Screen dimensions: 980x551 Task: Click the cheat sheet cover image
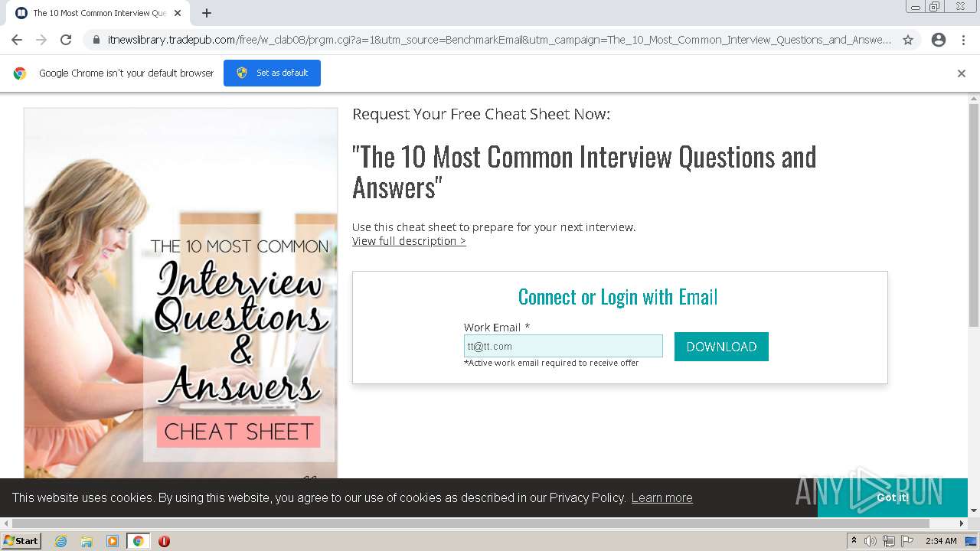(x=181, y=293)
